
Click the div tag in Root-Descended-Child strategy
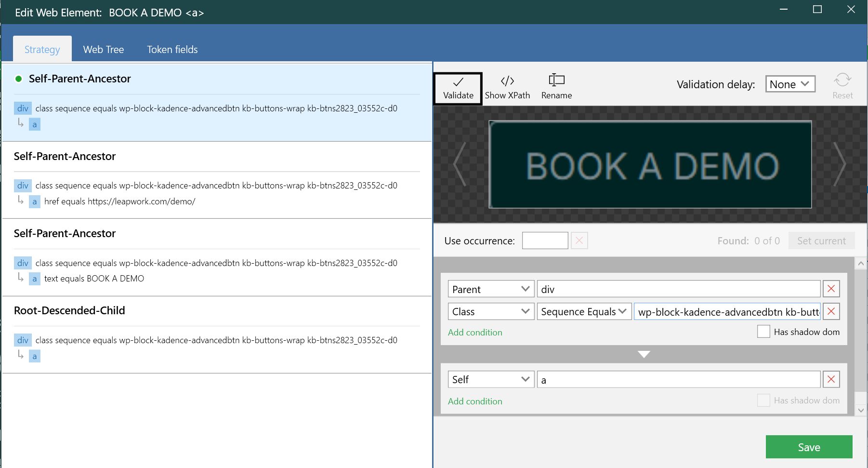(23, 340)
